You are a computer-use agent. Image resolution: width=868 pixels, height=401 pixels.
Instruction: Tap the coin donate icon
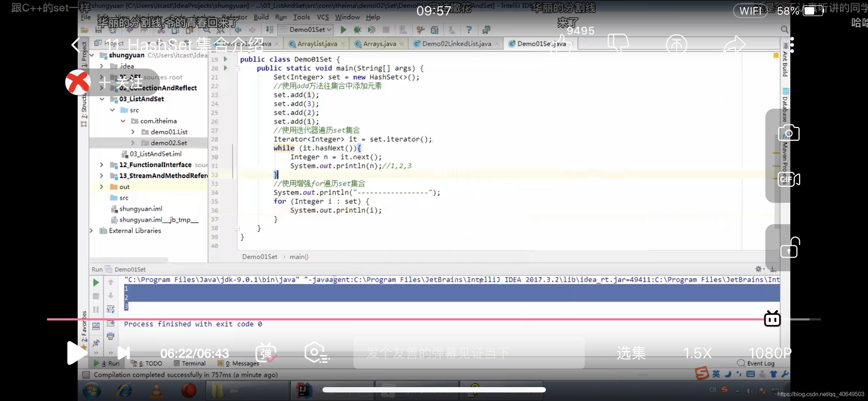click(x=676, y=45)
